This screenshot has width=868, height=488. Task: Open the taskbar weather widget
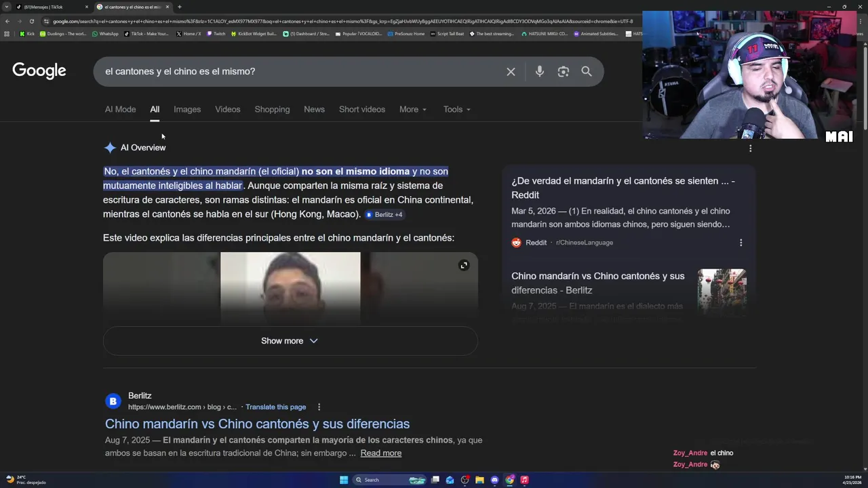pyautogui.click(x=26, y=480)
